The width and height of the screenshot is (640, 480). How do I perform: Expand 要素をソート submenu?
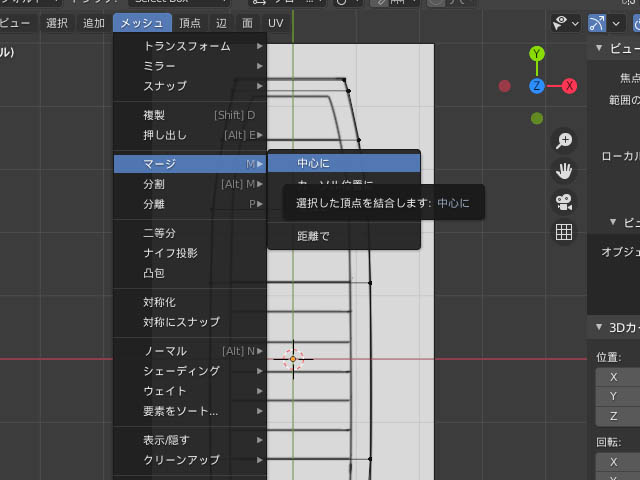click(190, 411)
